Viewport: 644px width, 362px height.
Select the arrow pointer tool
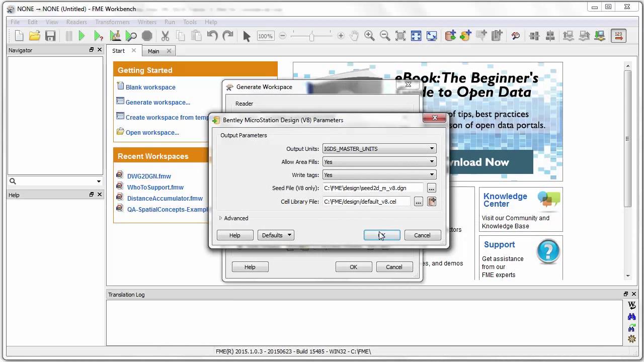pos(247,36)
